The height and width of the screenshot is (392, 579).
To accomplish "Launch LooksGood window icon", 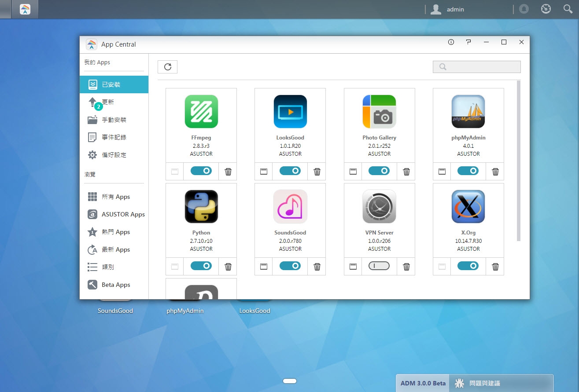I will [264, 172].
